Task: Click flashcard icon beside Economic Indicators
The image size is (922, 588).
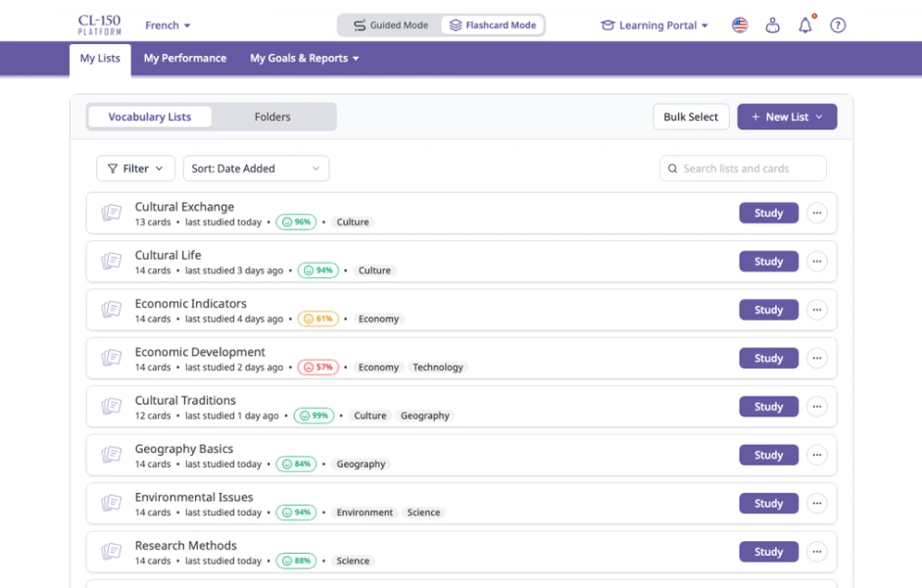Action: pyautogui.click(x=111, y=310)
